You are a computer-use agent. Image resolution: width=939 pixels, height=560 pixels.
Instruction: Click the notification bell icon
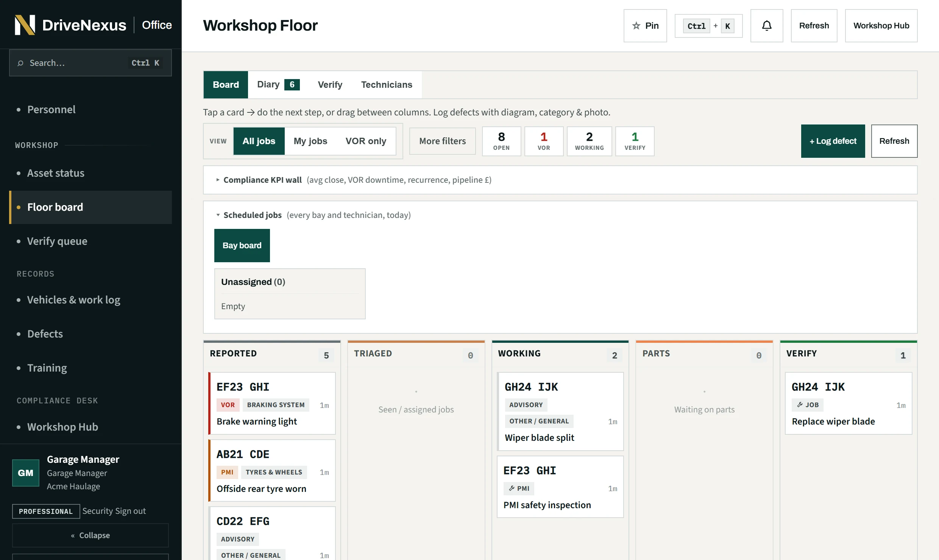(767, 26)
